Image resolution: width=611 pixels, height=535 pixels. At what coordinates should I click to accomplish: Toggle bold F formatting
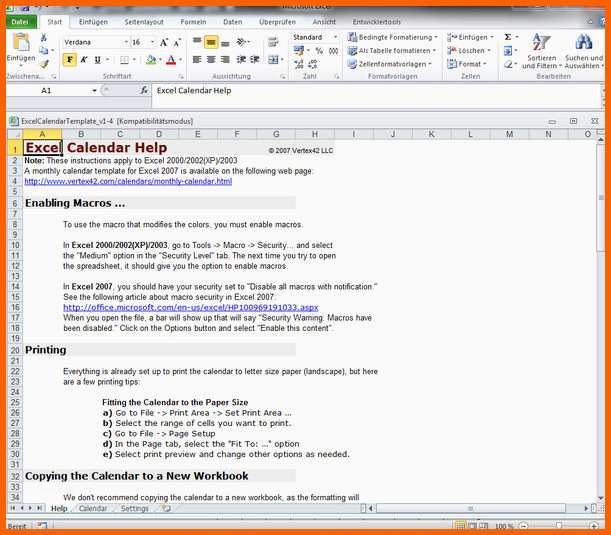70,60
